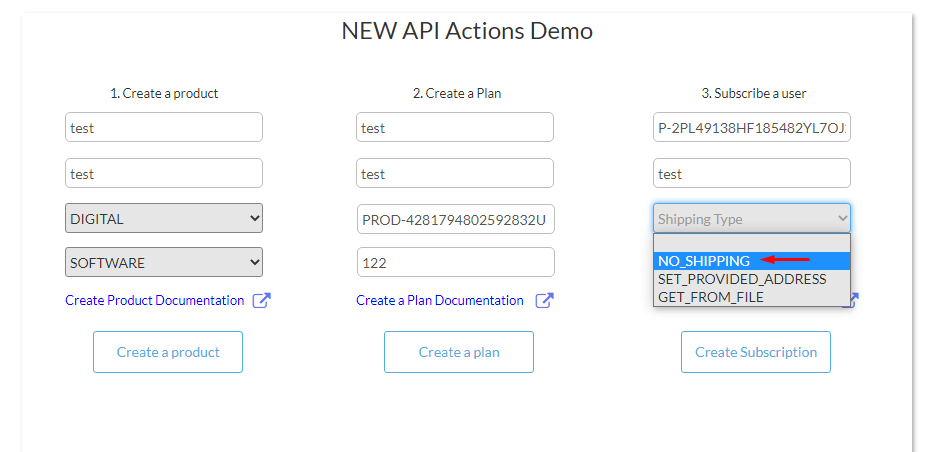Click 'test' field under Subscribe a user
942x452 pixels.
(x=752, y=173)
